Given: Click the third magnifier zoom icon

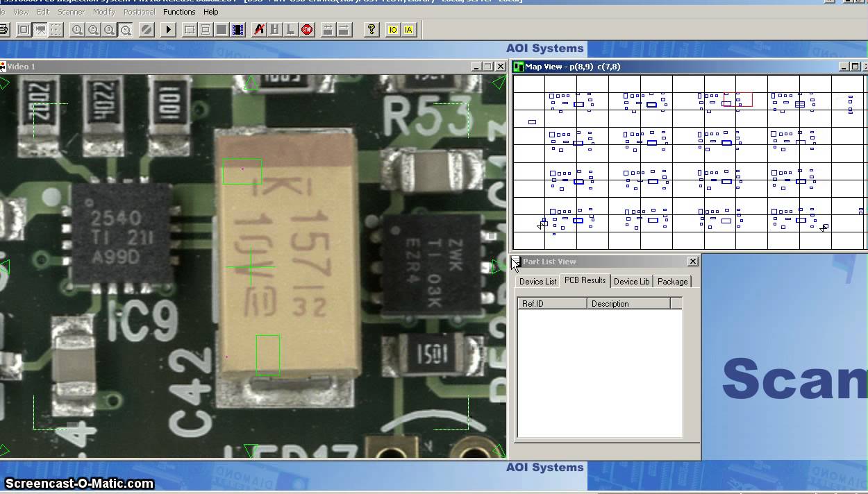Looking at the screenshot, I should (109, 30).
